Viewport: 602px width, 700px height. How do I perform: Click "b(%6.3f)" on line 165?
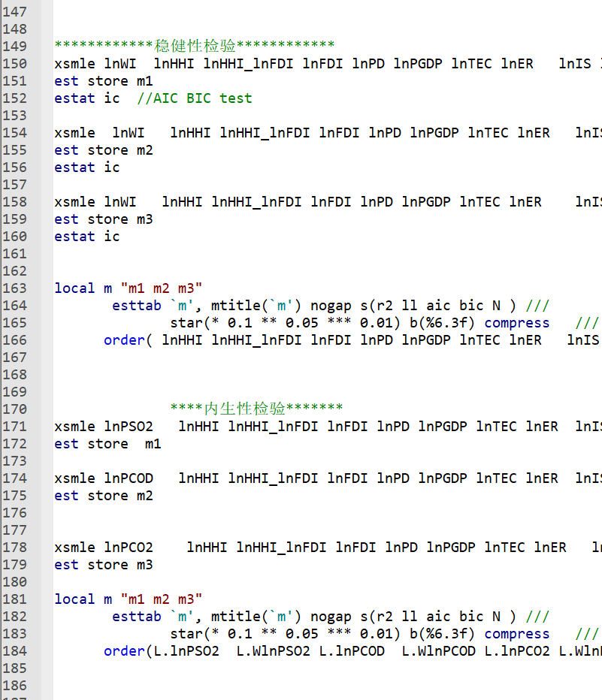pos(442,323)
